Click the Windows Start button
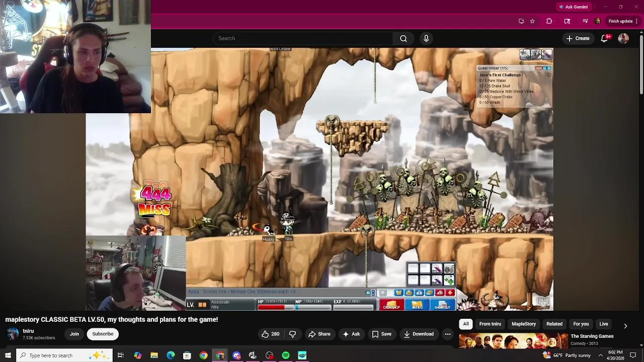The height and width of the screenshot is (362, 644). (8, 355)
